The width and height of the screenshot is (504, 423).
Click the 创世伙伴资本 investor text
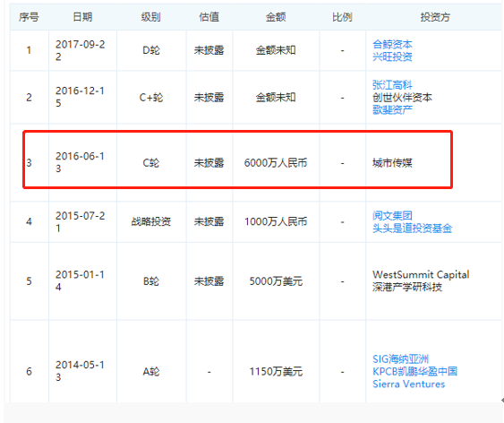402,97
